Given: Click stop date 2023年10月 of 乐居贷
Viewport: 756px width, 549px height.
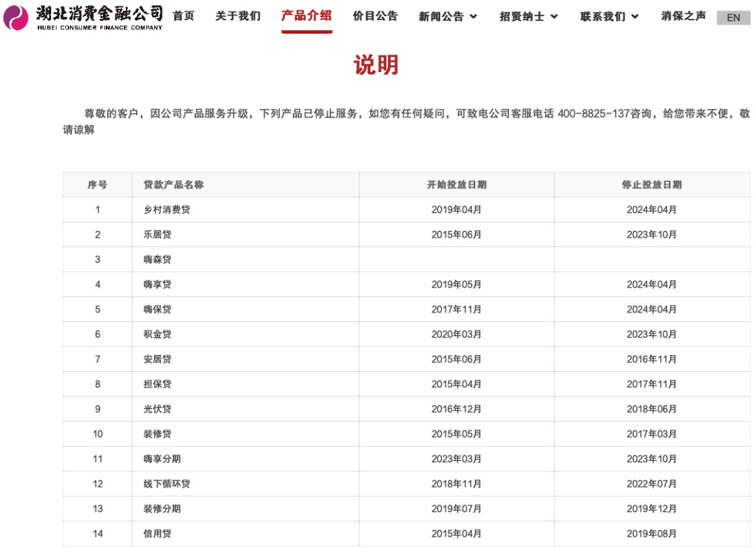Looking at the screenshot, I should [652, 235].
